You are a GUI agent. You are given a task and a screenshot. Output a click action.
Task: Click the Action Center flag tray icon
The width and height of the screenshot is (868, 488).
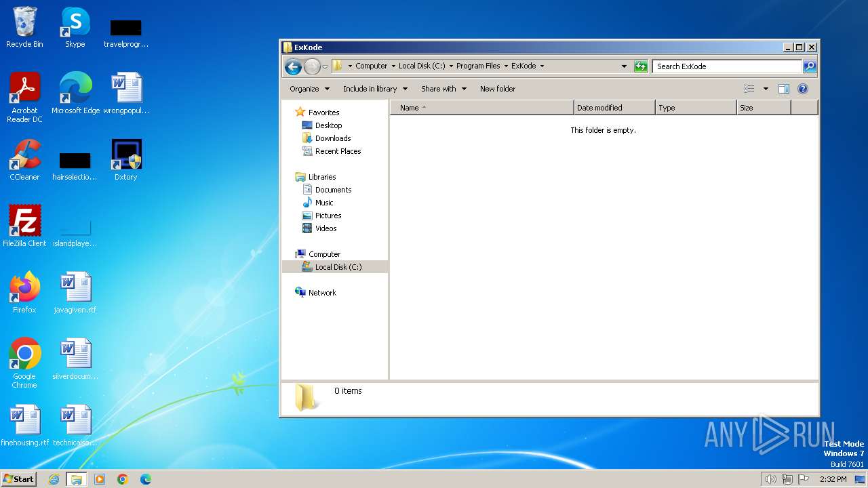[804, 479]
